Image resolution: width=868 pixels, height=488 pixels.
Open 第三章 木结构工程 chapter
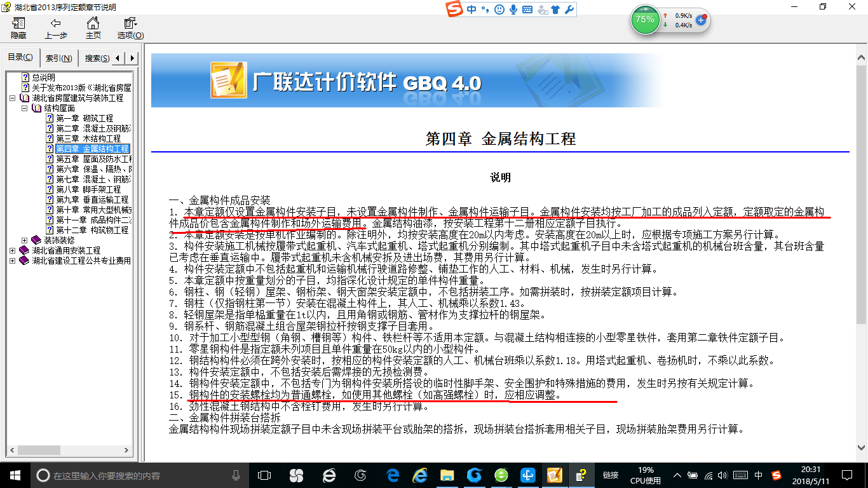(88, 139)
